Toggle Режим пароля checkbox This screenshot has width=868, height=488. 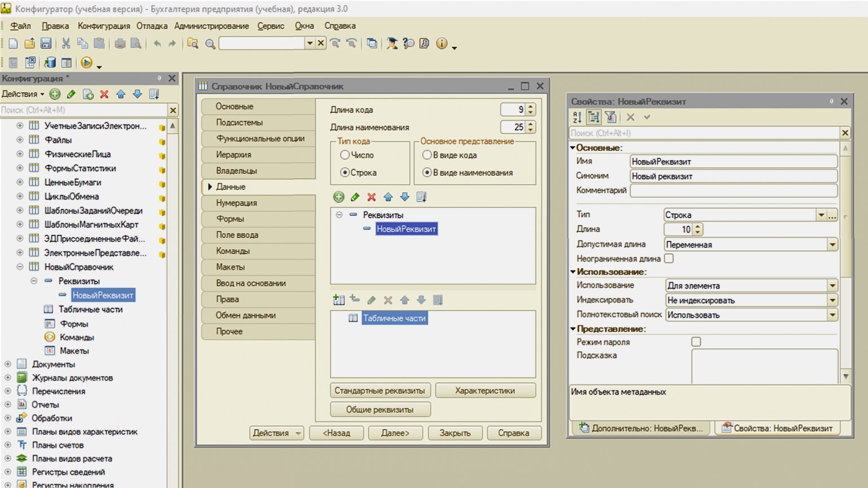tap(696, 341)
